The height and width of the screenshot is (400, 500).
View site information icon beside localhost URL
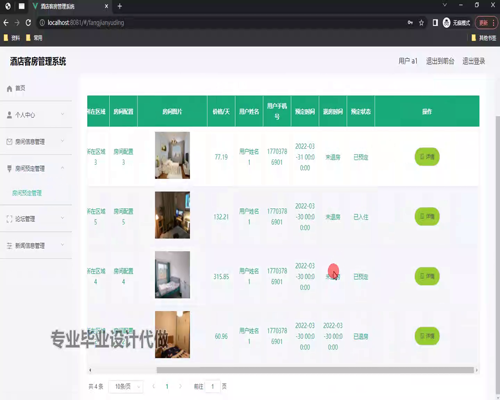(42, 23)
